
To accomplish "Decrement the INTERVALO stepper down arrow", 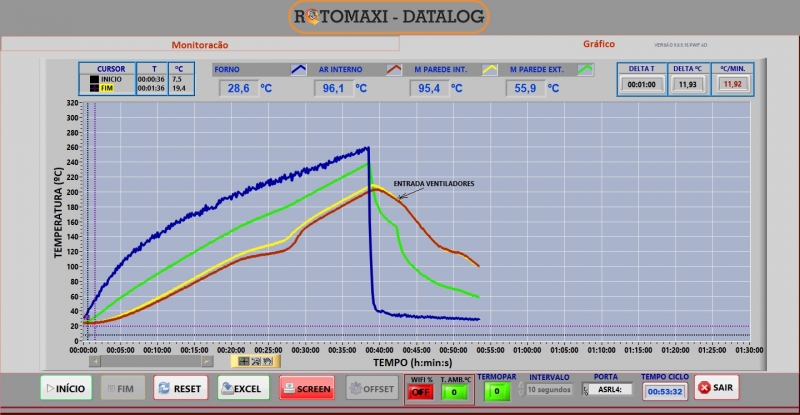I will point(521,393).
